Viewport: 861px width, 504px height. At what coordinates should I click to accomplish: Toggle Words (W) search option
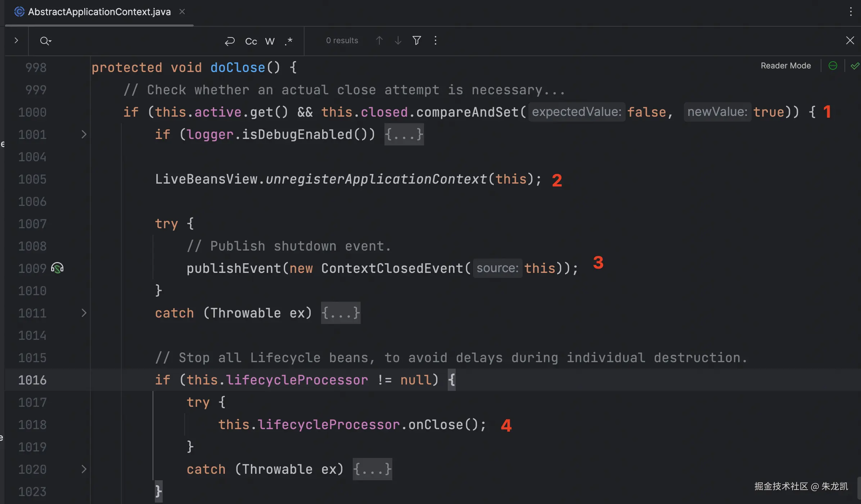[270, 41]
